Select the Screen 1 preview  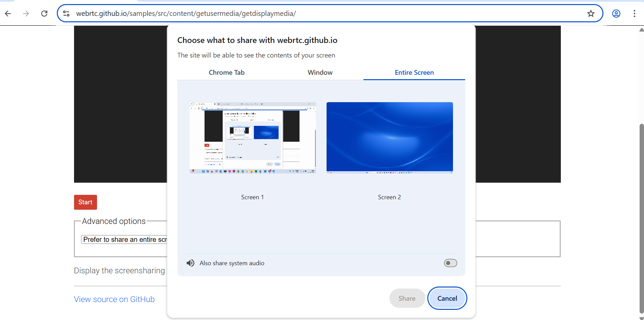tap(252, 137)
